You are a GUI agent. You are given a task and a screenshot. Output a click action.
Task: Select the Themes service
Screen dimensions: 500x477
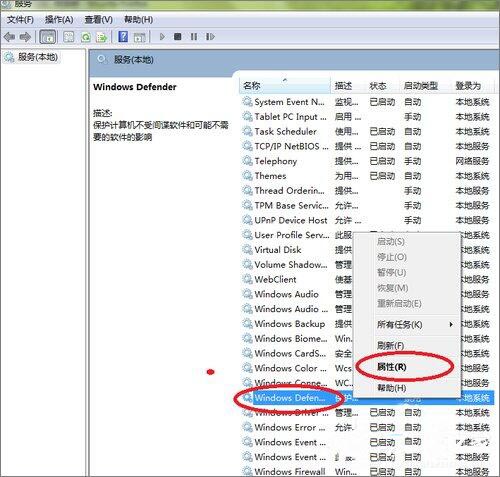[367, 176]
